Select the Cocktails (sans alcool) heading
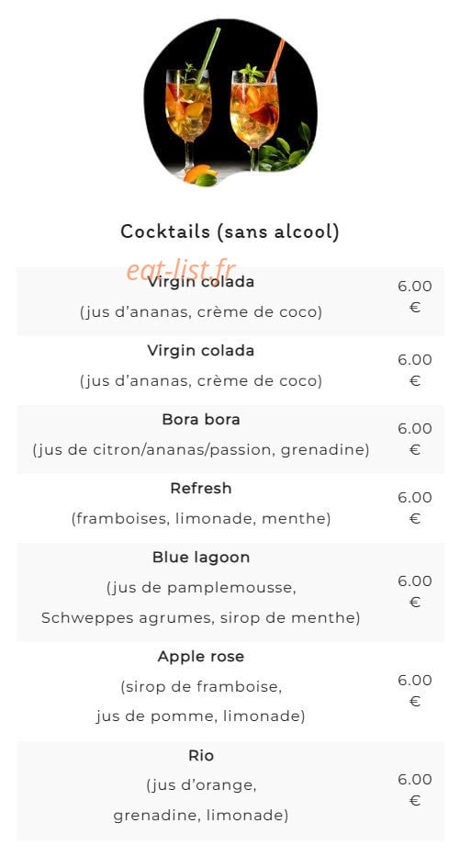Image resolution: width=460 pixels, height=868 pixels. pos(230,231)
